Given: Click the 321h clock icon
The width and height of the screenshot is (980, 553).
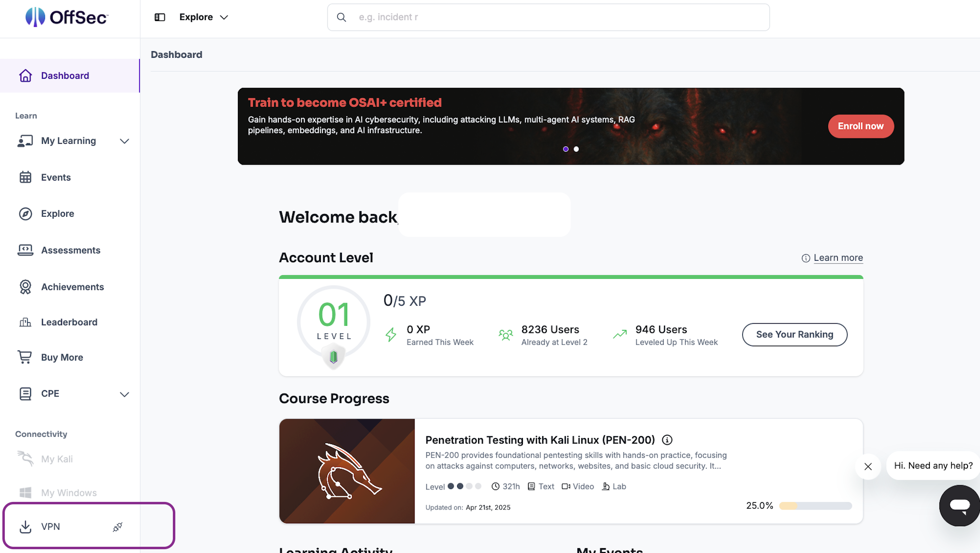Looking at the screenshot, I should coord(496,487).
